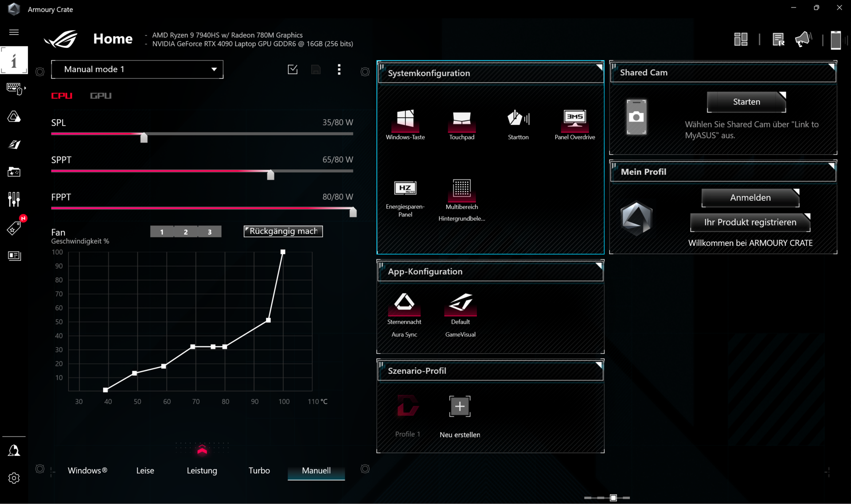The image size is (851, 504).
Task: Create new scenario profile plus icon
Action: click(460, 406)
